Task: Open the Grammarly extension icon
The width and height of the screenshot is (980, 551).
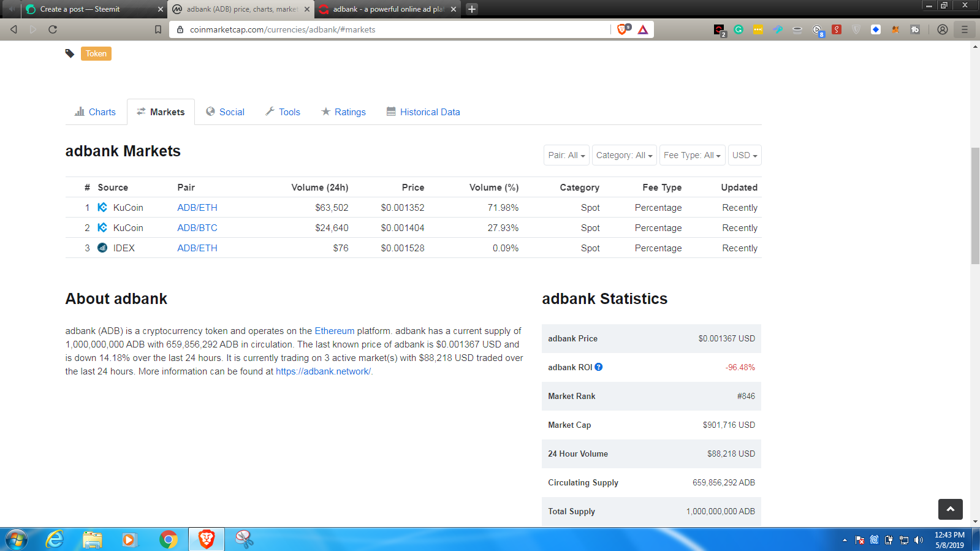Action: tap(739, 29)
